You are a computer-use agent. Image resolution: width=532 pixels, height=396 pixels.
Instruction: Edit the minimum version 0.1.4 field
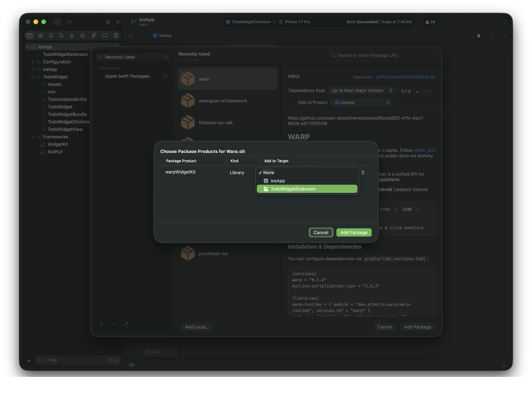pos(406,91)
